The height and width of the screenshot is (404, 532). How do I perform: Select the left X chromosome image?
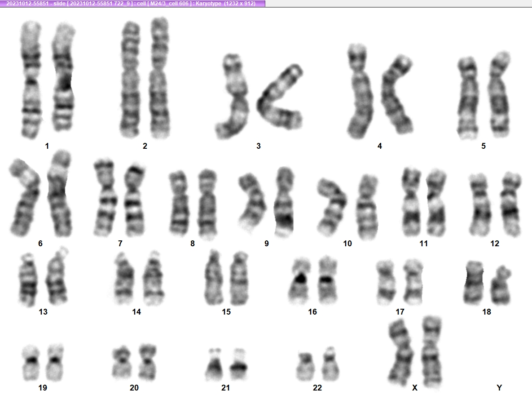coord(401,353)
